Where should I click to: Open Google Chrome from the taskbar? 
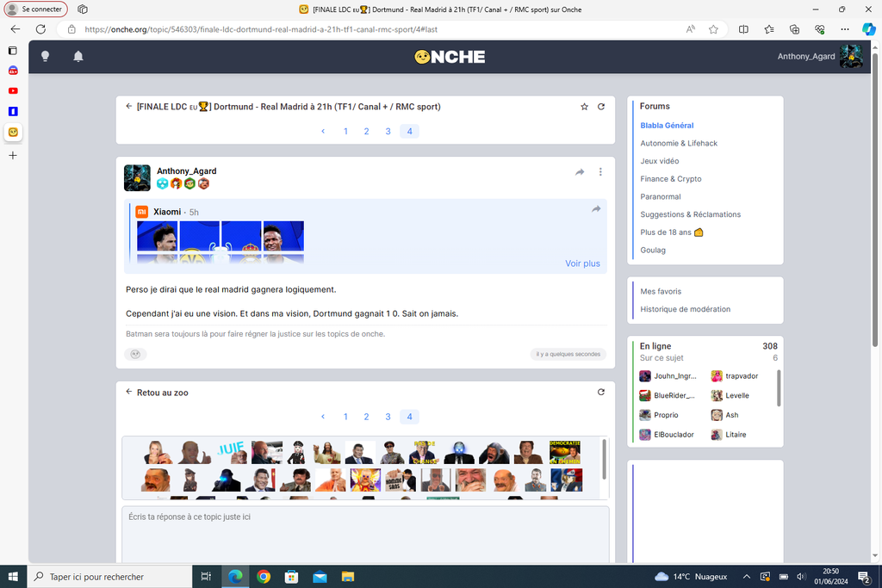point(264,576)
